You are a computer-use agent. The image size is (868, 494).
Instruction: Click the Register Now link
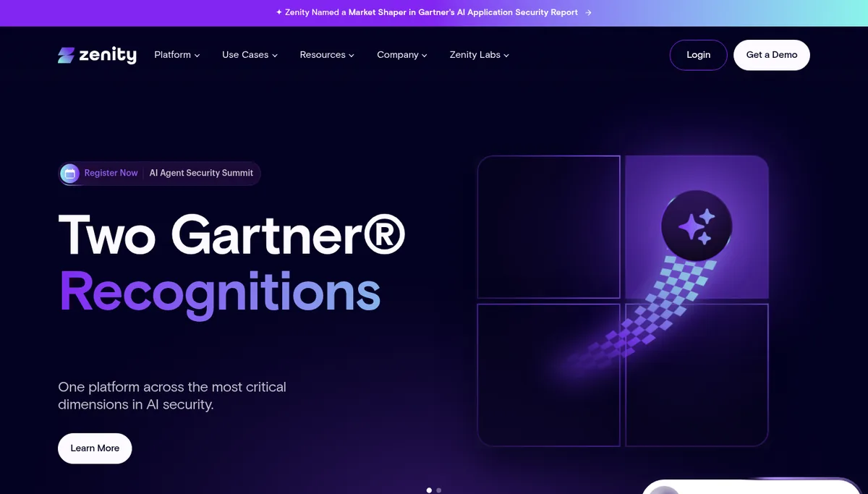(x=111, y=173)
